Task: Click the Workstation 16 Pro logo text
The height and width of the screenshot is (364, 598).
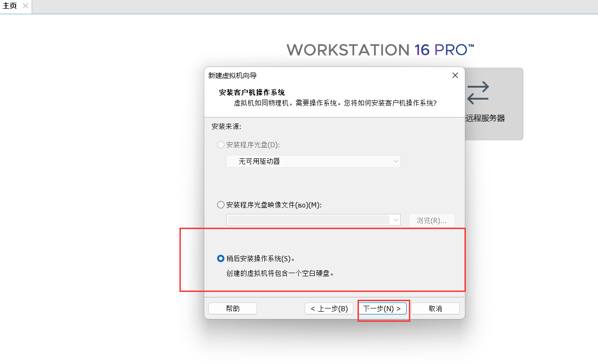Action: click(380, 50)
